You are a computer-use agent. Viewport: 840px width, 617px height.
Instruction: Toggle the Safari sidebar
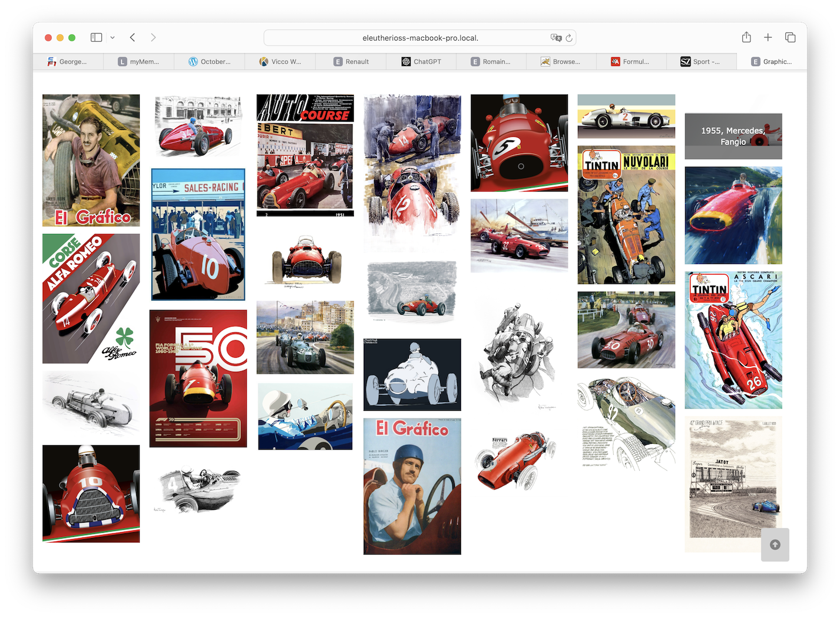(x=96, y=38)
